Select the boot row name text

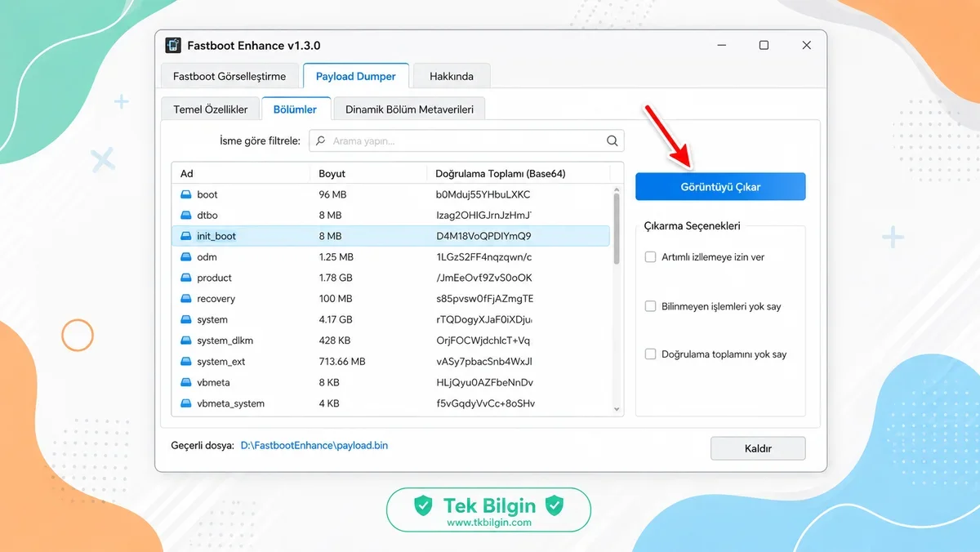coord(207,194)
